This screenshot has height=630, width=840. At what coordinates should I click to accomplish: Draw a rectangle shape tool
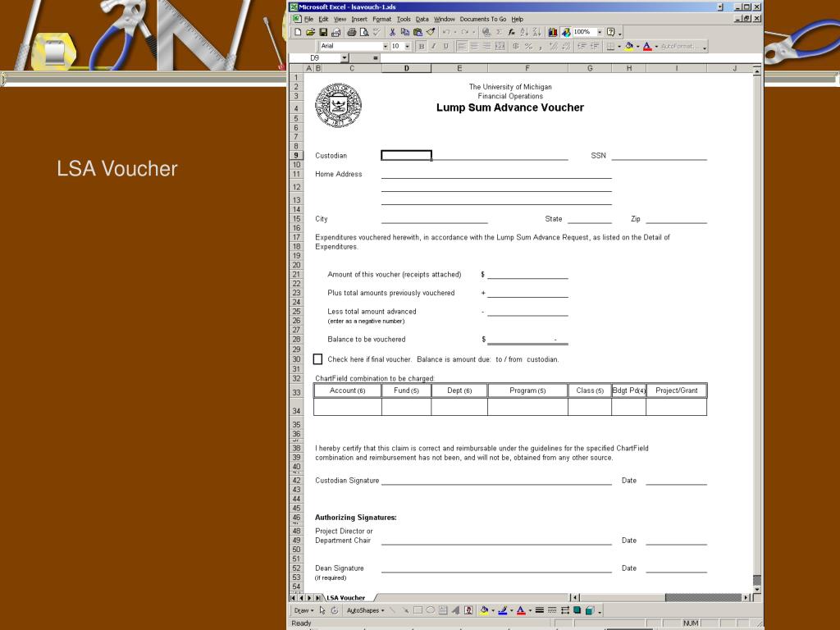pyautogui.click(x=418, y=610)
